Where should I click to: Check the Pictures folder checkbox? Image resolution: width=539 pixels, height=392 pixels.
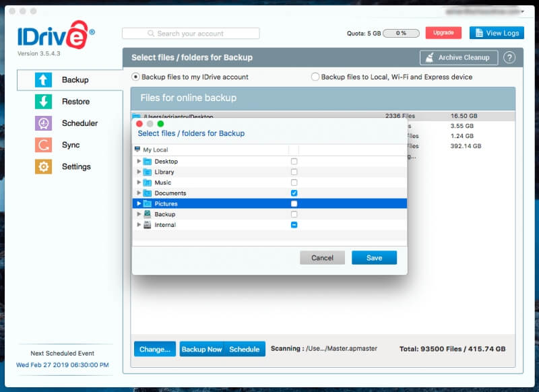pyautogui.click(x=294, y=203)
